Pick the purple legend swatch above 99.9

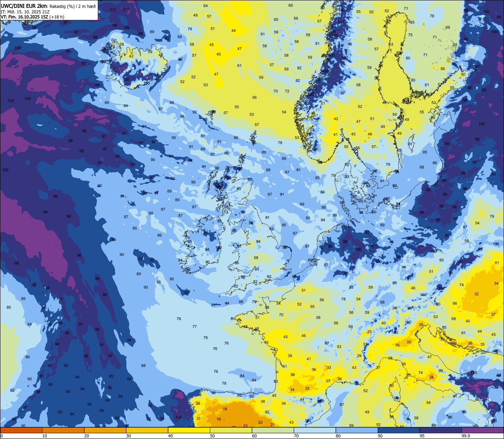[482, 430]
